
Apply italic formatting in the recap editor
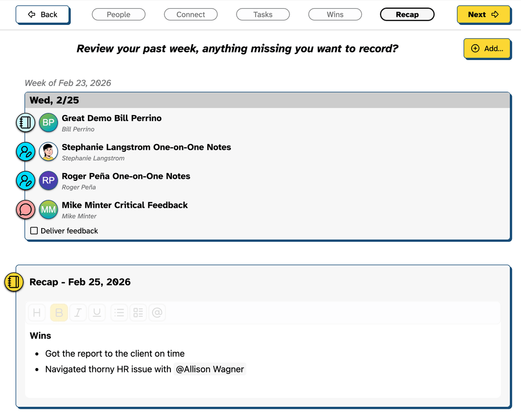(x=78, y=313)
